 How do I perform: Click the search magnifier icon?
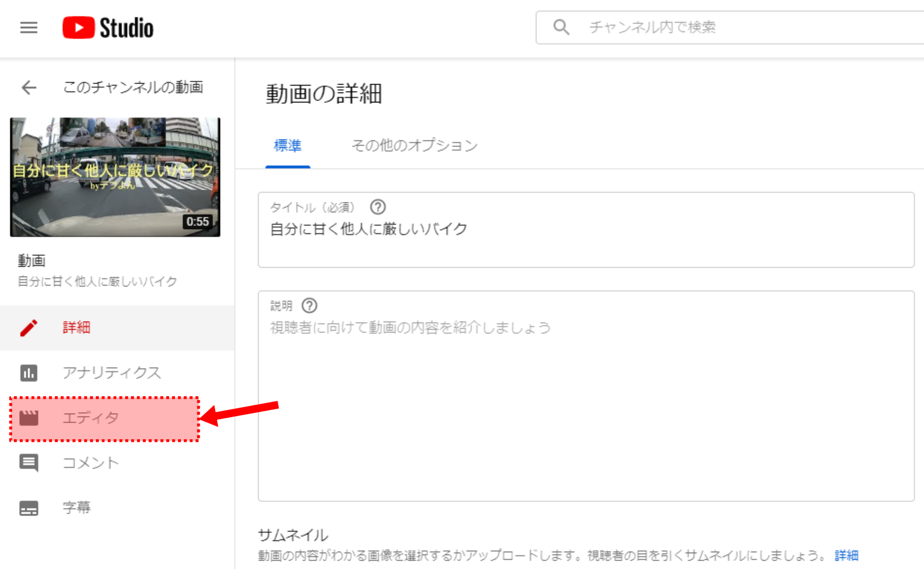(x=561, y=27)
